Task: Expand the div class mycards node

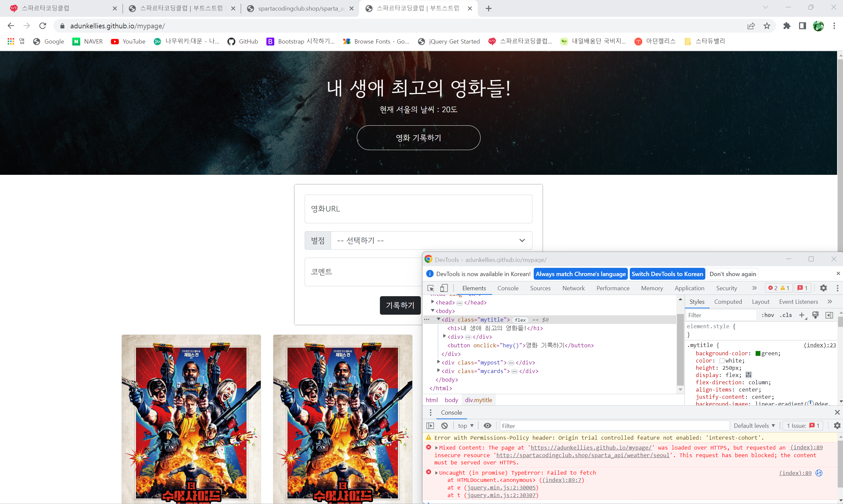Action: [x=439, y=370]
